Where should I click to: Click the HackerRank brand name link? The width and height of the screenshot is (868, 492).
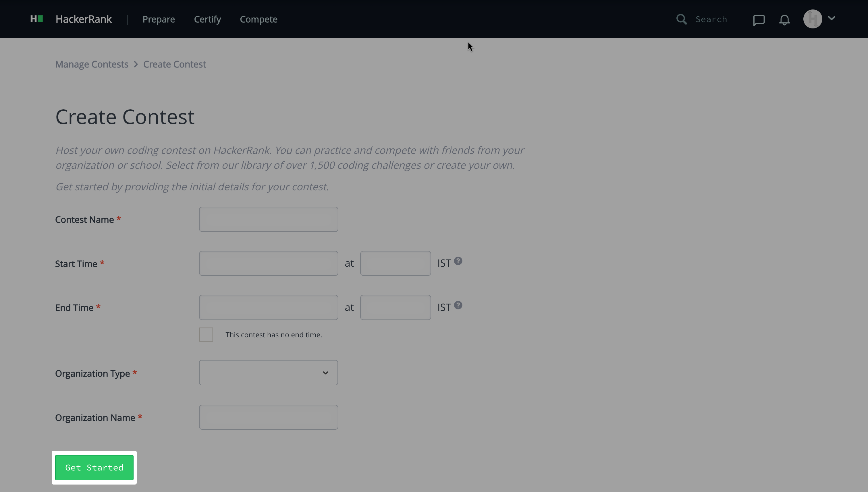click(84, 19)
